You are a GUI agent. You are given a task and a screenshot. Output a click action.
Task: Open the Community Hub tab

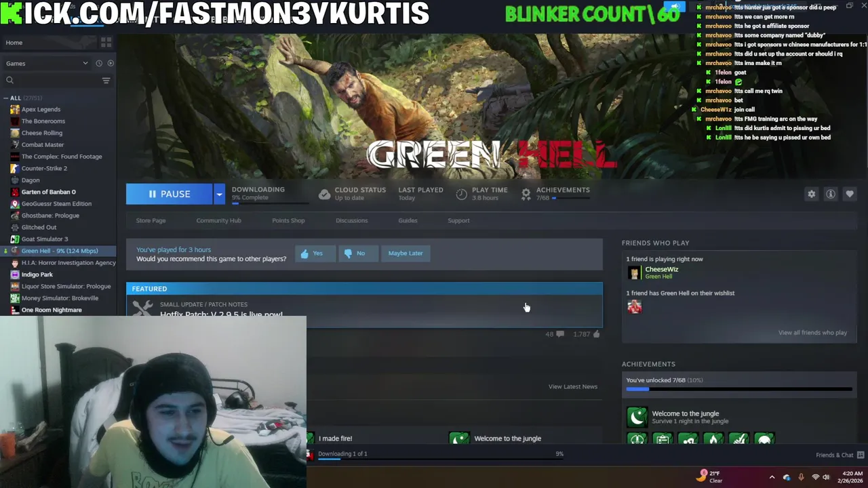[x=218, y=220]
